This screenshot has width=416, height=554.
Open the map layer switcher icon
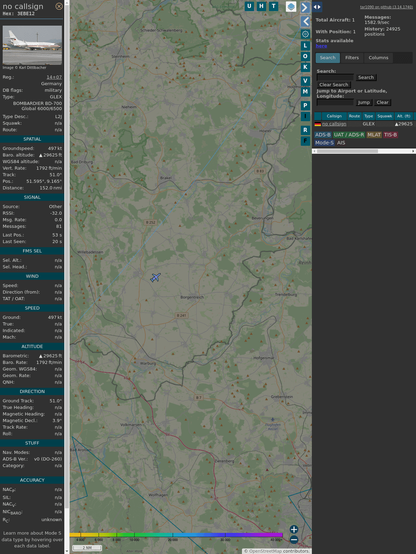(x=291, y=6)
